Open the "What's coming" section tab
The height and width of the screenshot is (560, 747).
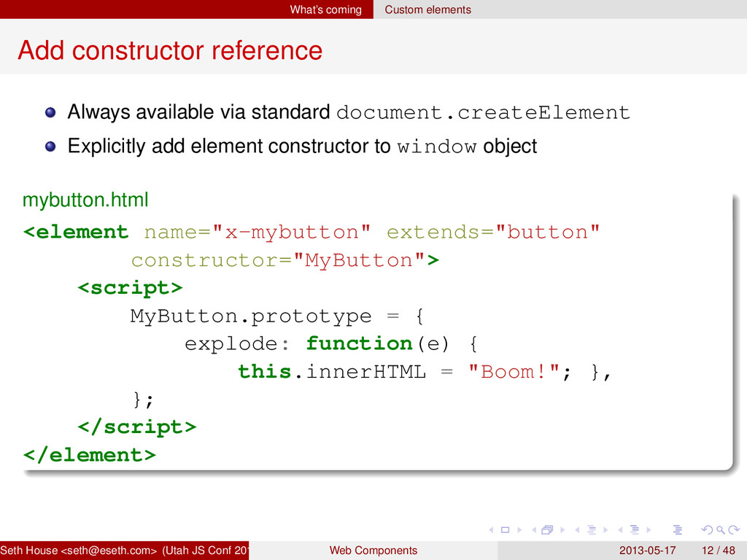(x=326, y=9)
